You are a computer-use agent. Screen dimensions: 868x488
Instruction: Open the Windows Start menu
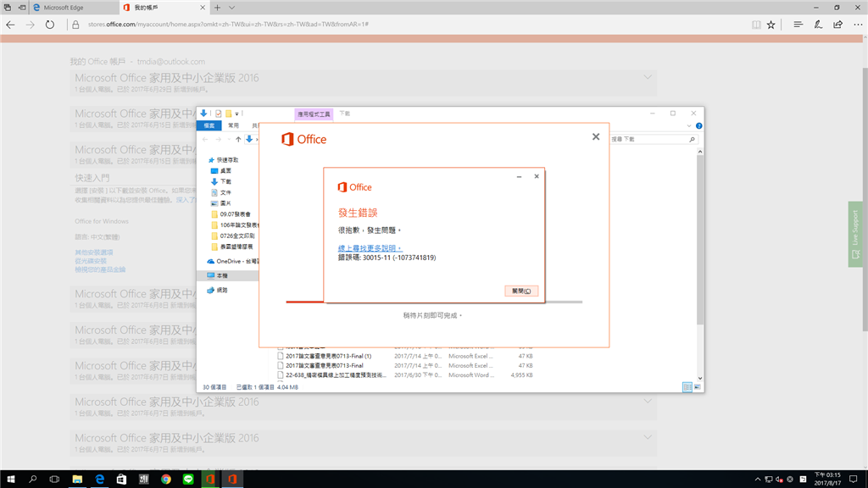point(10,480)
